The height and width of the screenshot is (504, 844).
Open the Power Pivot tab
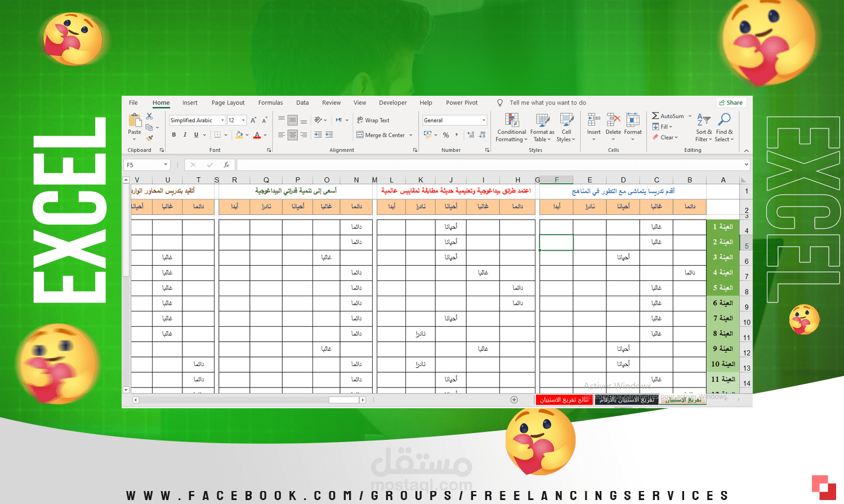[462, 102]
